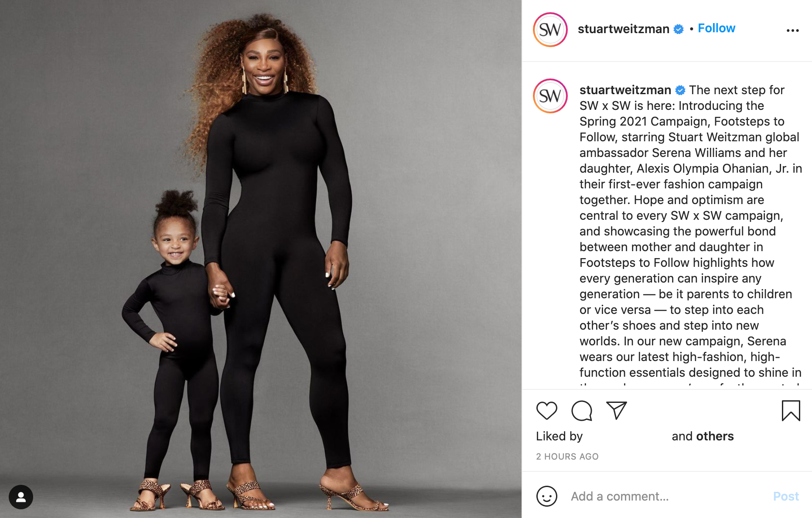The height and width of the screenshot is (518, 812).
Task: Click the verified badge in the header
Action: (x=679, y=29)
